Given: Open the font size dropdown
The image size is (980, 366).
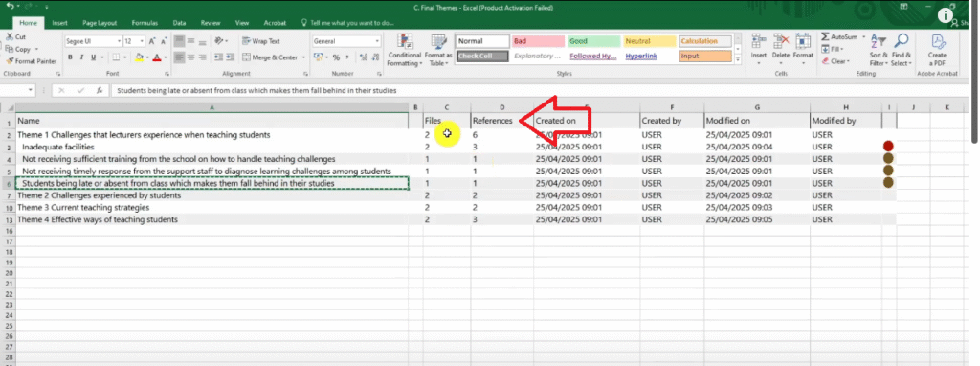Looking at the screenshot, I should 143,41.
